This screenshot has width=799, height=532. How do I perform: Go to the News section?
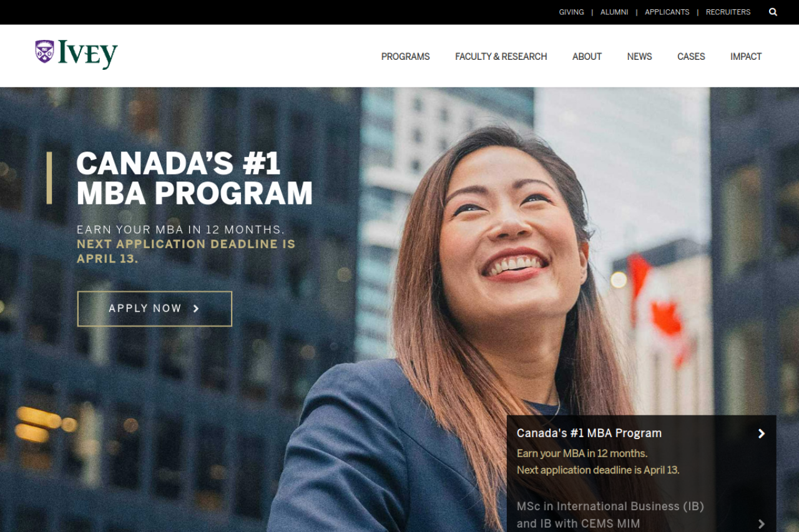[640, 57]
